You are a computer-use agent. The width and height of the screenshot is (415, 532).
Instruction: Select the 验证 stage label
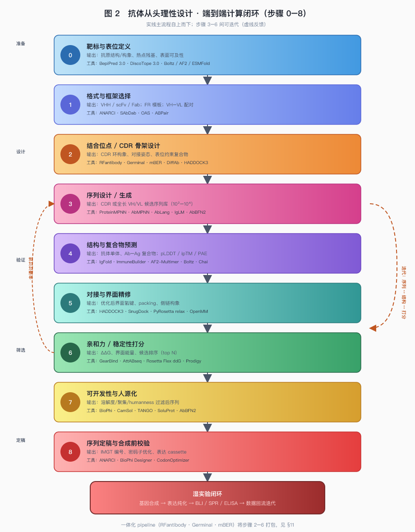click(x=21, y=260)
